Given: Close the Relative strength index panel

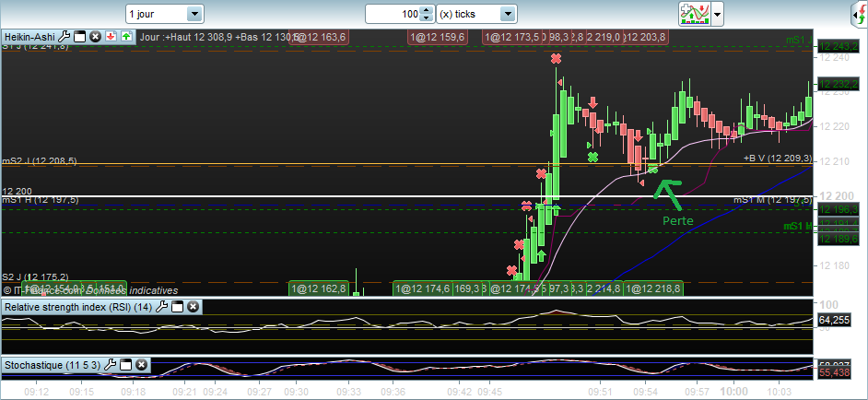Looking at the screenshot, I should point(193,306).
